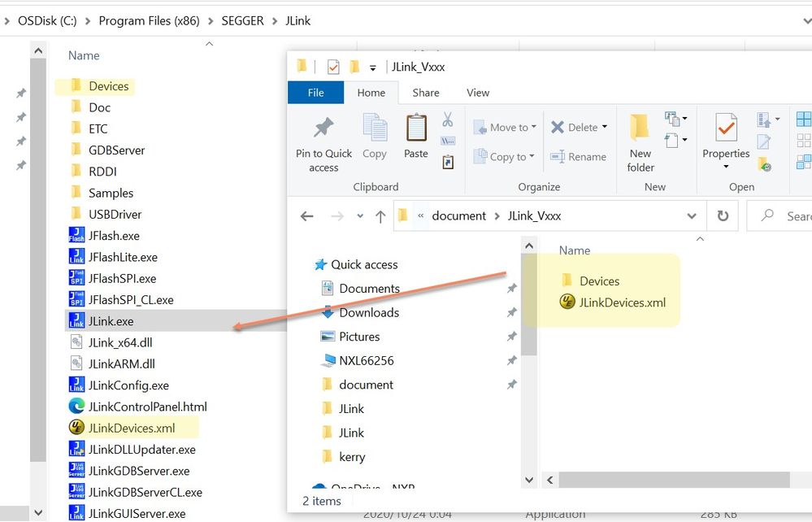Expand the Properties dropdown arrow
Viewport: 812px width, 522px height.
[726, 166]
